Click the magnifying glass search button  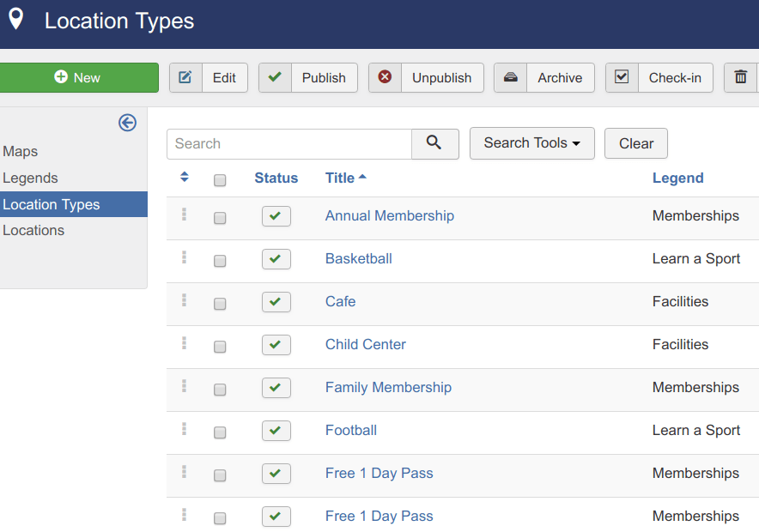coord(434,143)
